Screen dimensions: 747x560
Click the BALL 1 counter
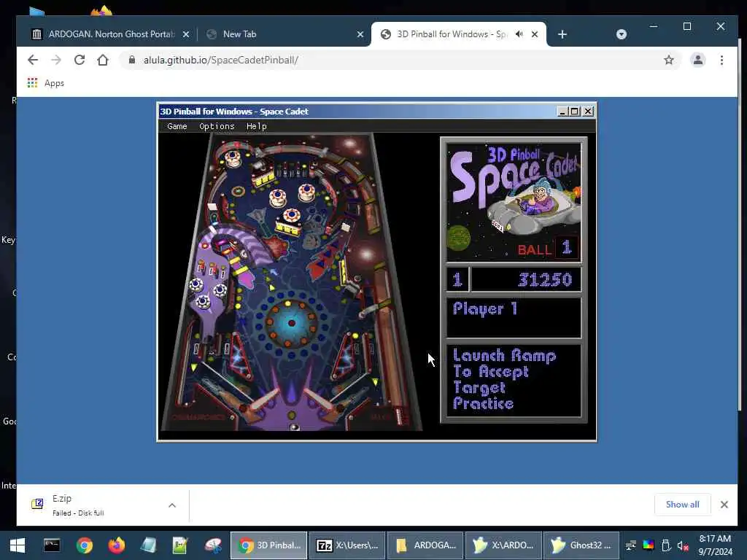tap(548, 248)
